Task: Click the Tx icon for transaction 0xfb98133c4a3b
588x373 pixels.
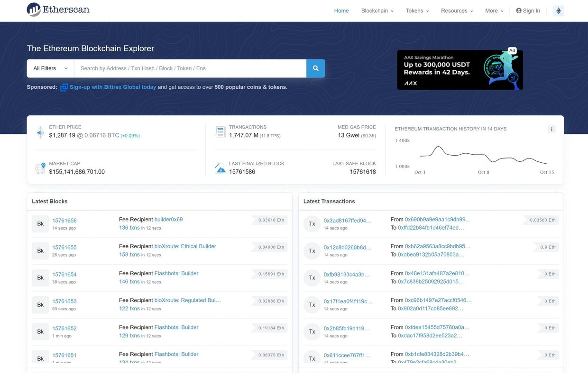Action: (x=312, y=278)
